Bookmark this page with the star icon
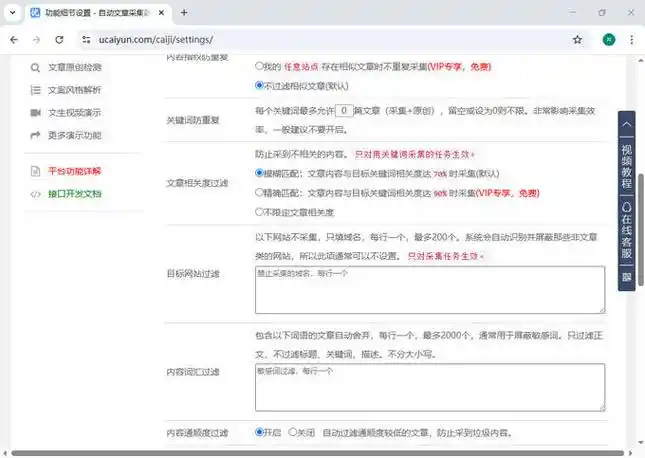The image size is (645, 458). click(578, 40)
